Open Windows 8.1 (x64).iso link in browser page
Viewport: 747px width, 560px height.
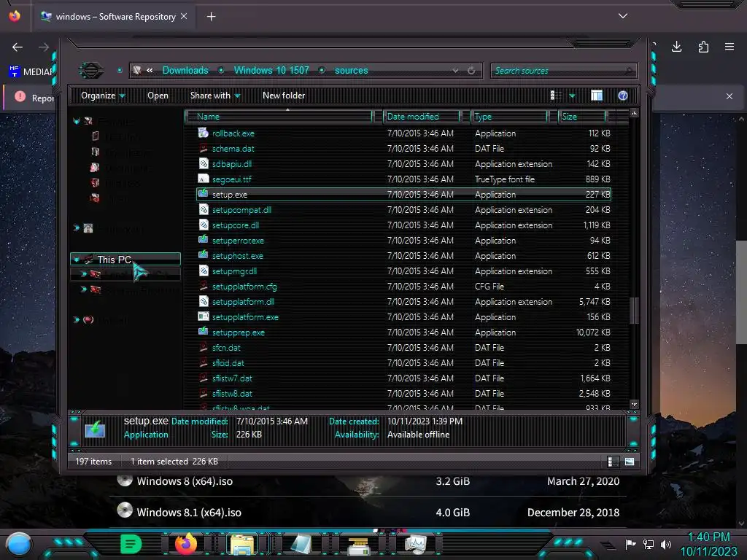(x=189, y=513)
